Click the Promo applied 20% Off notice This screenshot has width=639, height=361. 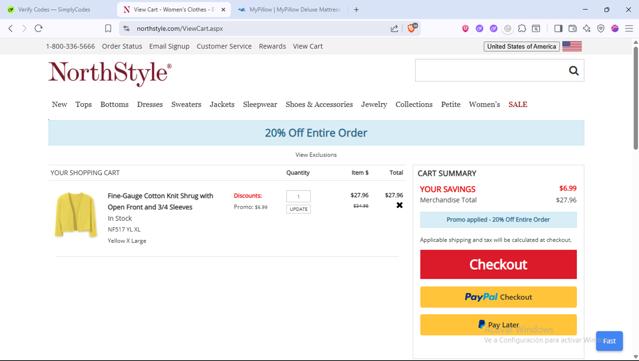click(498, 220)
